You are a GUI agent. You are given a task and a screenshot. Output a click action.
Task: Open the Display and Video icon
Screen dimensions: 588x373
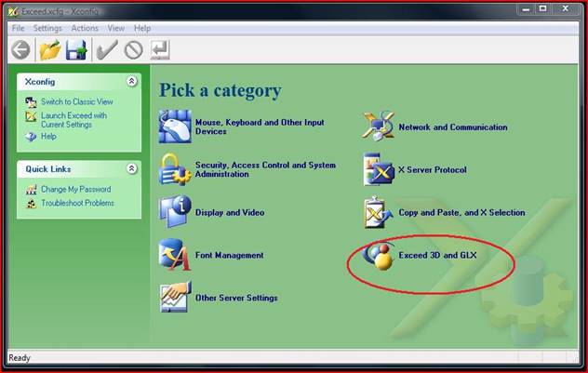click(x=175, y=212)
